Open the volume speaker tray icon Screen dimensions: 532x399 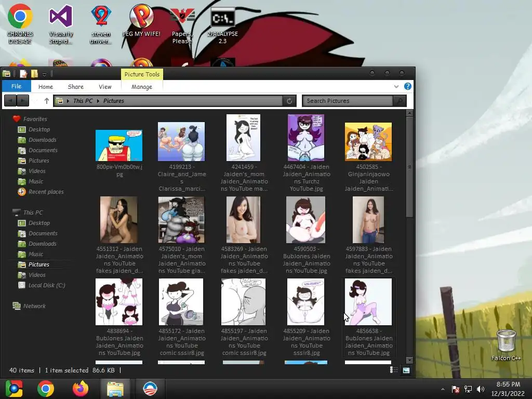pos(481,389)
